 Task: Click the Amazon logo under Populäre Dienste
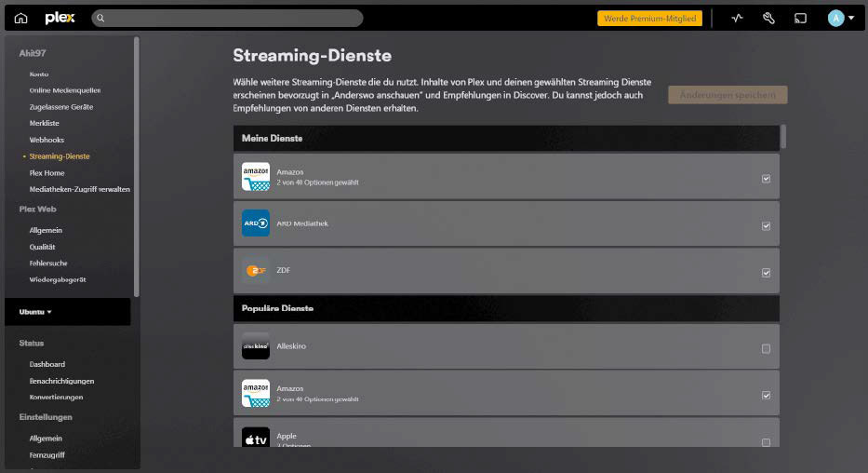click(x=256, y=393)
